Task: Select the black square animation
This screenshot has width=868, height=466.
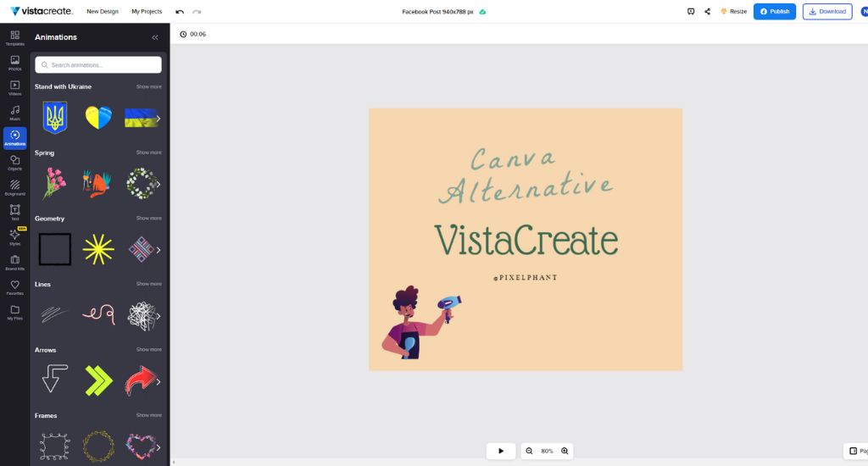Action: coord(55,249)
